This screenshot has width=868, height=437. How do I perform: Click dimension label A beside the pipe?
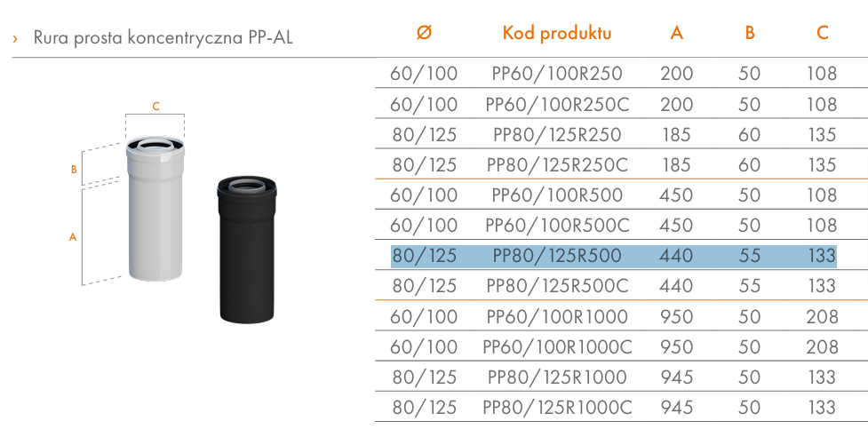click(x=73, y=237)
